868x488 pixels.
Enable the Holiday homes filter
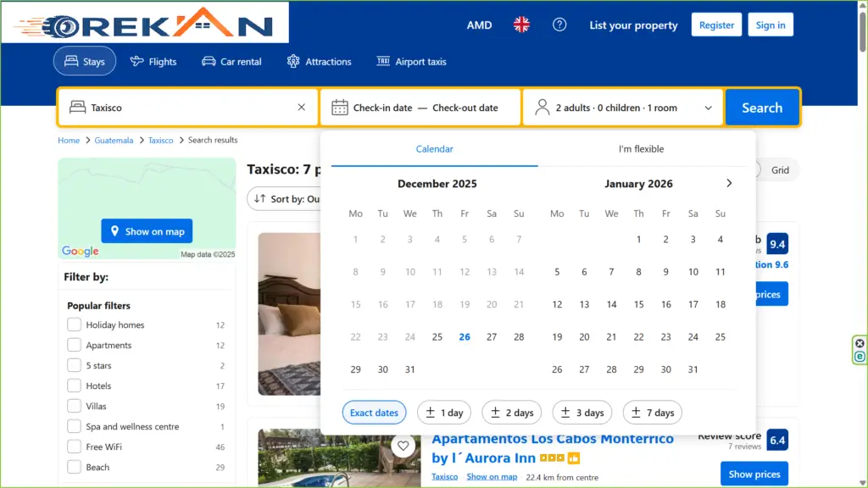coord(75,324)
